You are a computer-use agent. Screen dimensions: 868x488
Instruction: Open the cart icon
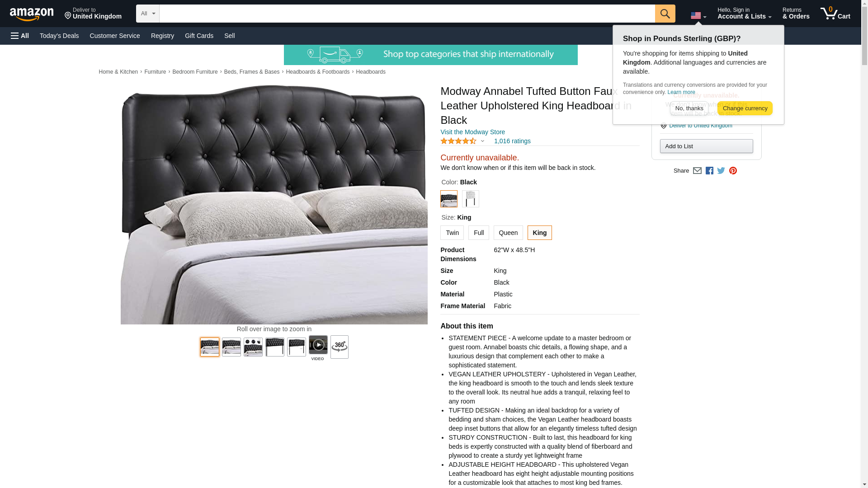835,14
